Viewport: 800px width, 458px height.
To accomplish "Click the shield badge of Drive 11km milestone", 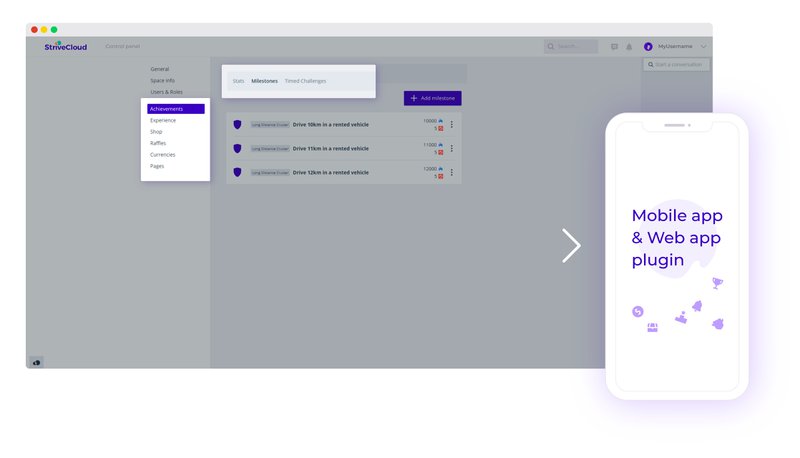I will coord(237,148).
